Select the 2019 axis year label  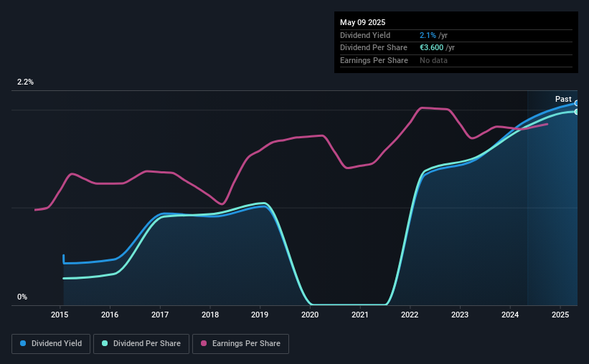[260, 315]
